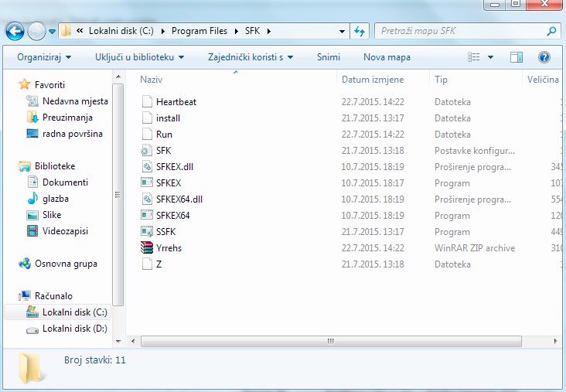Select the Yrrehs WinRAR archive icon

click(x=148, y=248)
